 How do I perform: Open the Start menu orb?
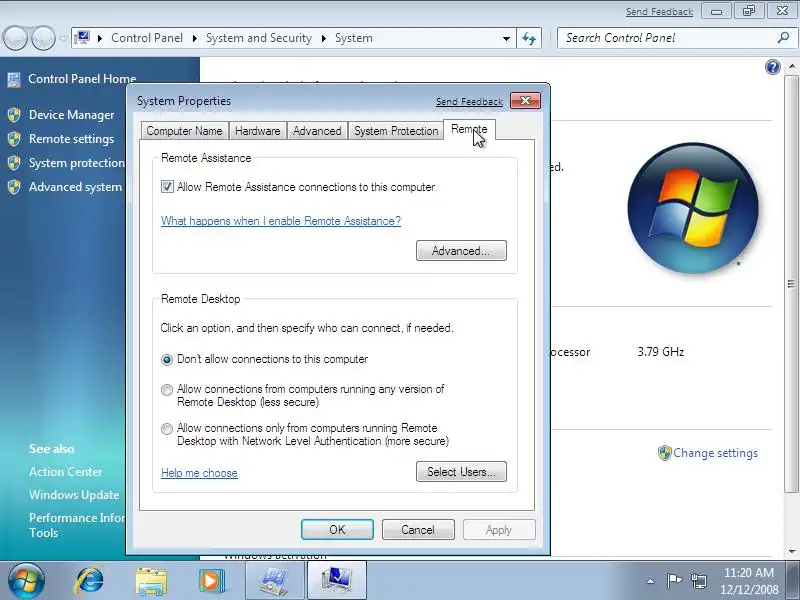(27, 581)
